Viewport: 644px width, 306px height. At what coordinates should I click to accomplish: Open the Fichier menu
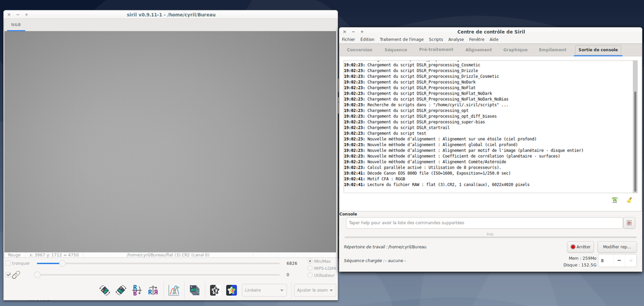(x=348, y=39)
